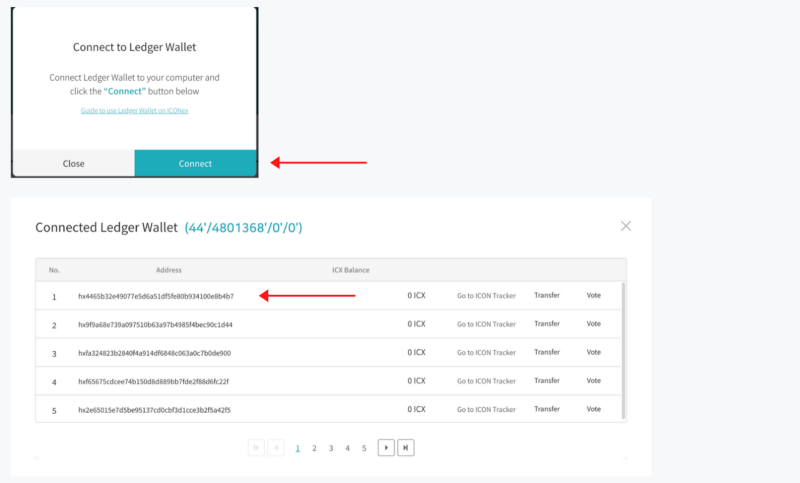The width and height of the screenshot is (800, 483).
Task: Go to pagination page 3
Action: click(x=331, y=448)
